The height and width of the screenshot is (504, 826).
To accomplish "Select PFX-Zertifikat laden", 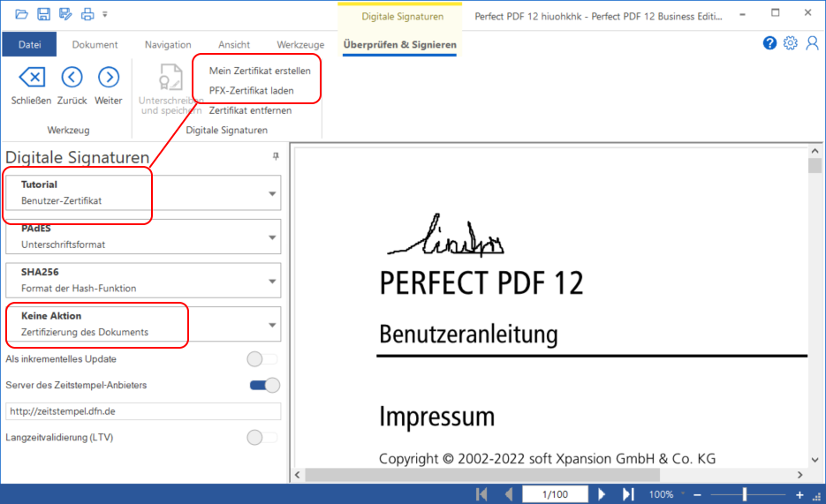I will pos(251,91).
